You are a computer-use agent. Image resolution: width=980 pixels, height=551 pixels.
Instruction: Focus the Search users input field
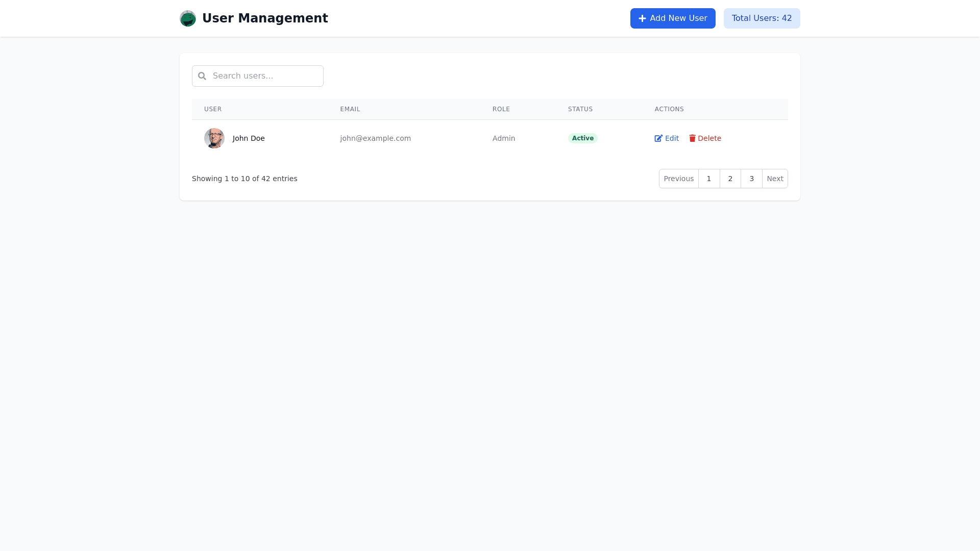tap(265, 76)
